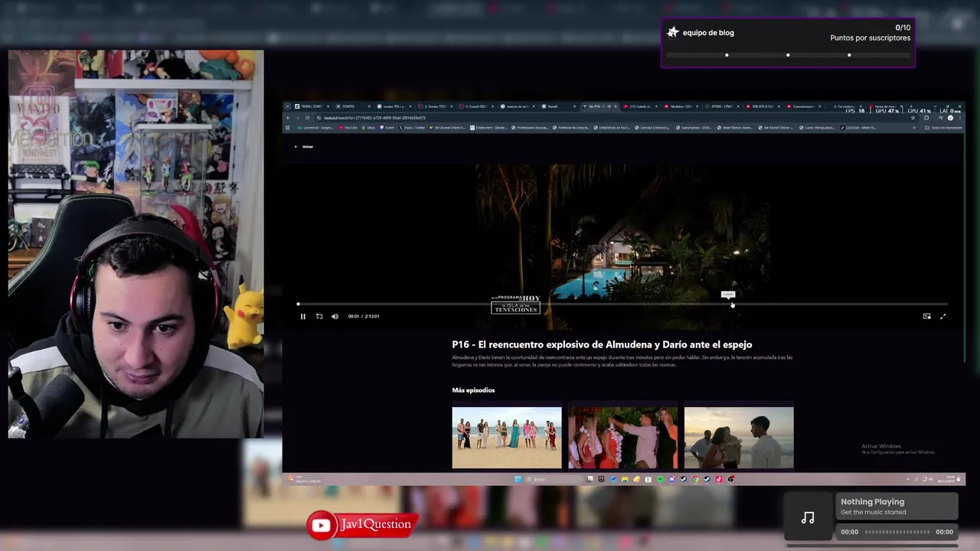Open the Todos los marcadores folder
This screenshot has height=551, width=980.
tap(943, 127)
